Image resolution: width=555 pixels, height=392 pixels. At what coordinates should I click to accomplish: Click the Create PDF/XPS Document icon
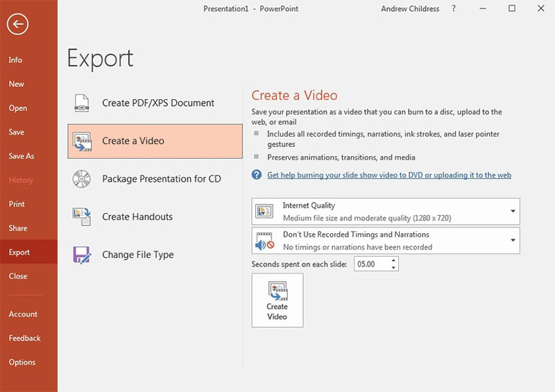click(x=82, y=103)
